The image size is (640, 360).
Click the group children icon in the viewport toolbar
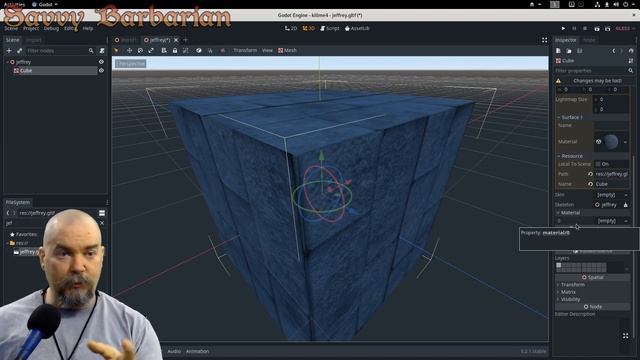(186, 50)
